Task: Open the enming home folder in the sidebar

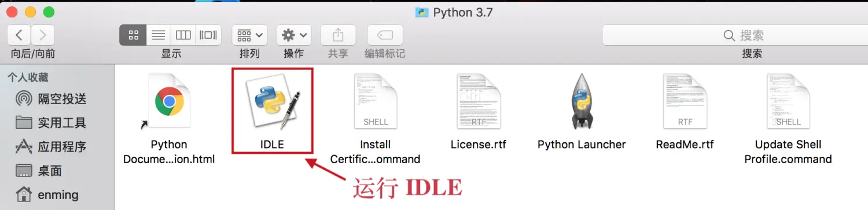Action: click(x=47, y=195)
